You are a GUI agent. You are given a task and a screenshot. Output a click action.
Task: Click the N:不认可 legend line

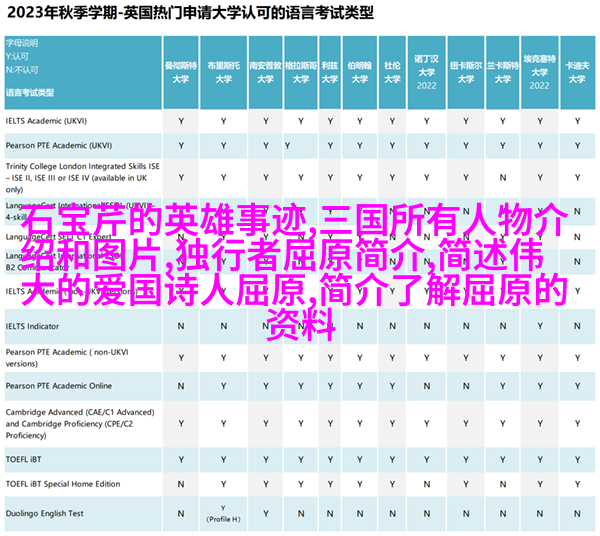click(22, 70)
